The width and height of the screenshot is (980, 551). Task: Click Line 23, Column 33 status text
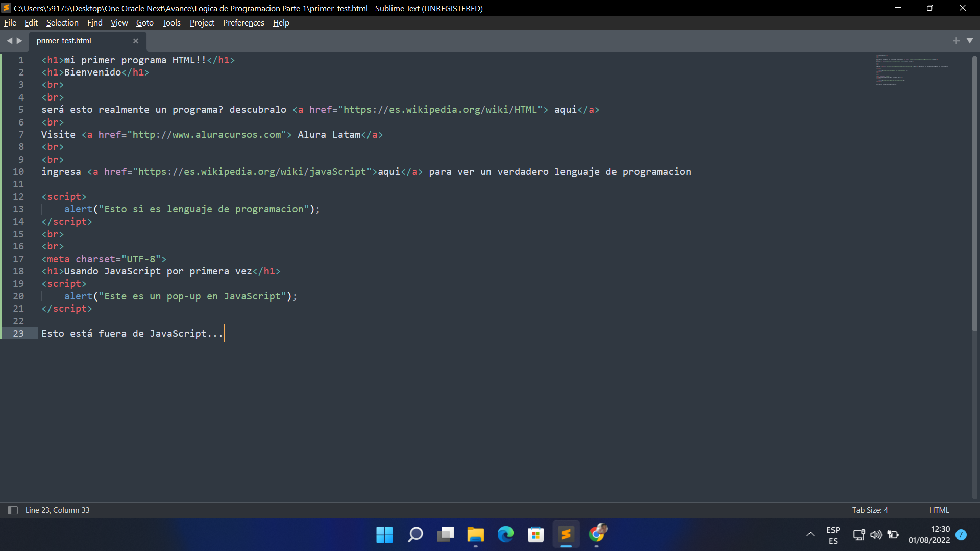pos(58,510)
